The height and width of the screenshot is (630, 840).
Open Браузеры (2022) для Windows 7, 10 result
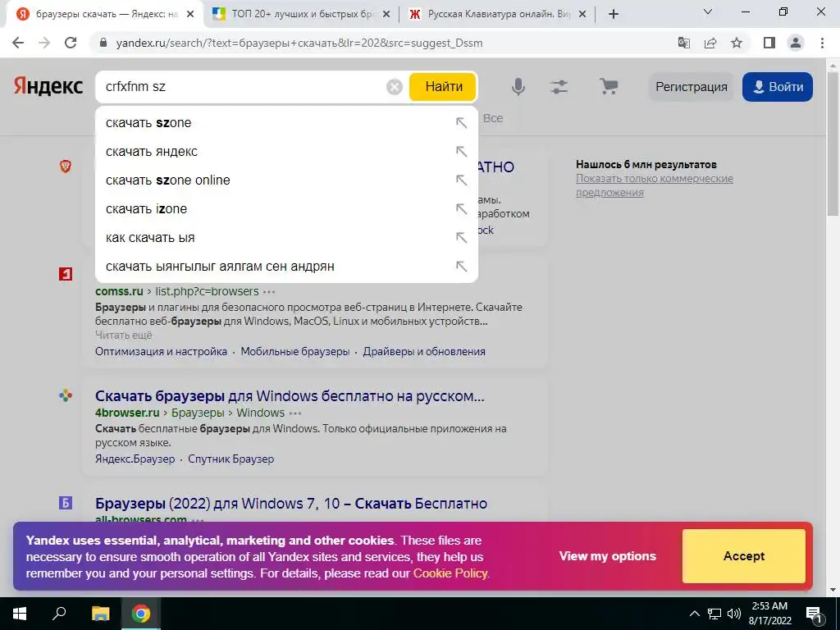coord(291,504)
